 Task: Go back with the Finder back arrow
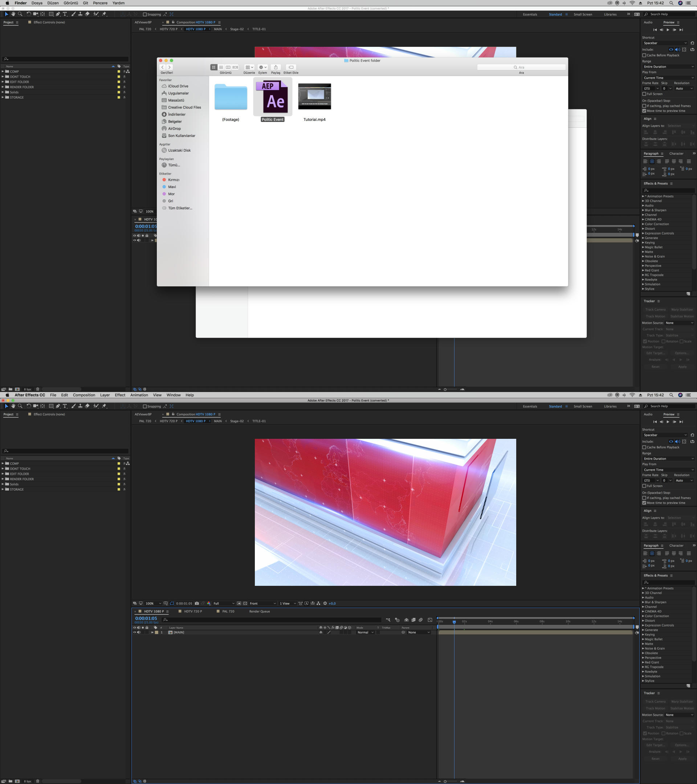(x=163, y=67)
